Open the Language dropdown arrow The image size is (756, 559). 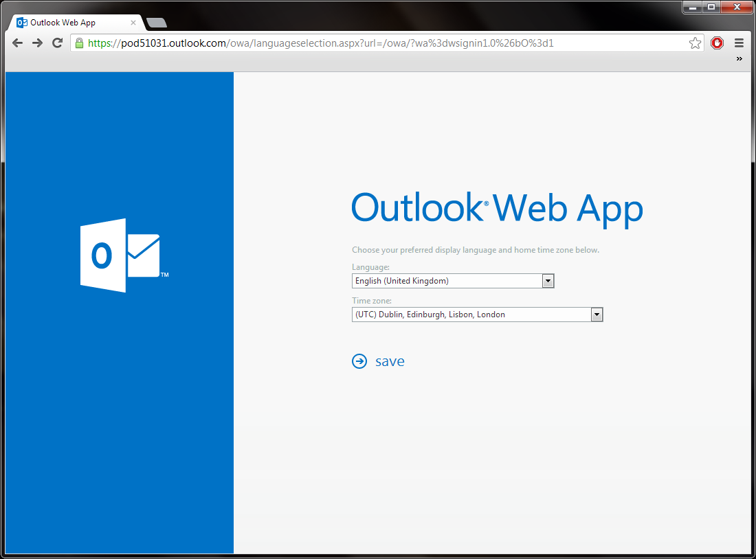(548, 281)
